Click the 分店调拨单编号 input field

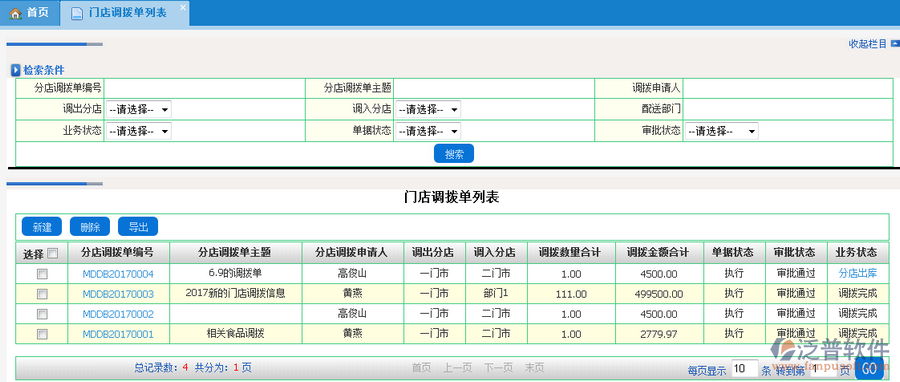click(205, 88)
